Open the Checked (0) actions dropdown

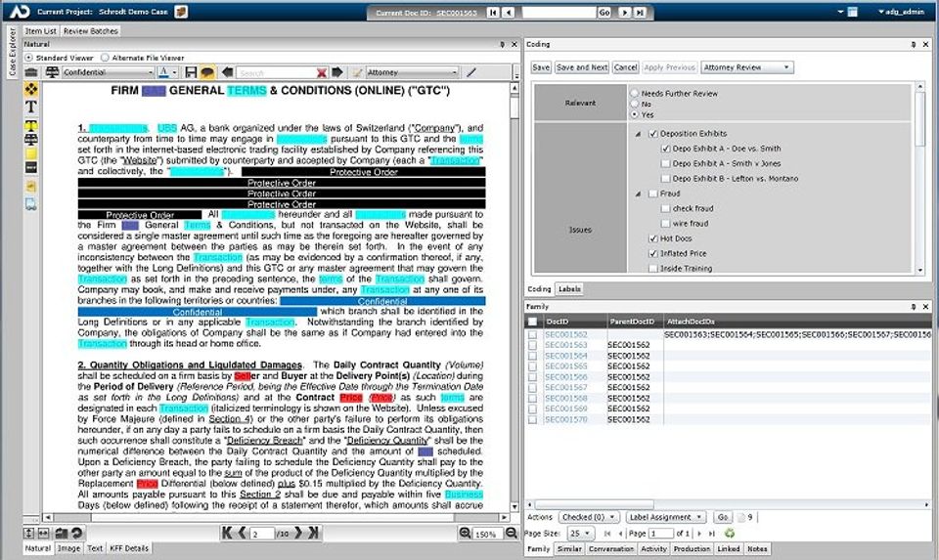(589, 517)
